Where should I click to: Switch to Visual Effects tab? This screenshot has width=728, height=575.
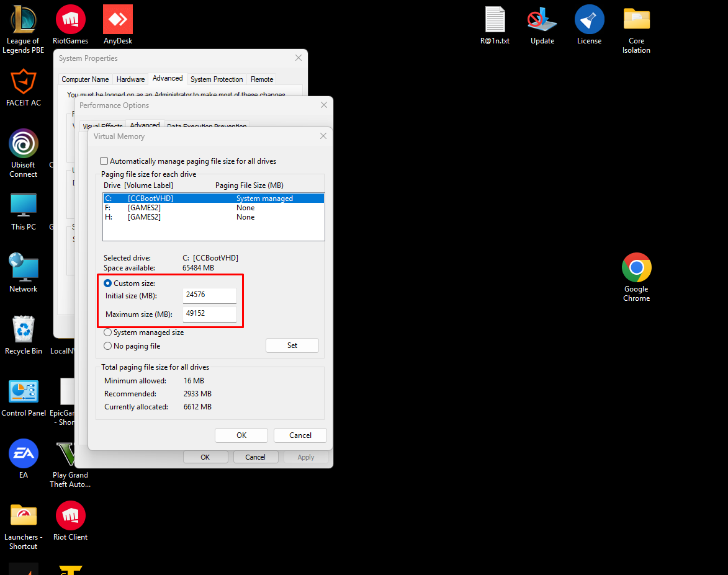[102, 126]
